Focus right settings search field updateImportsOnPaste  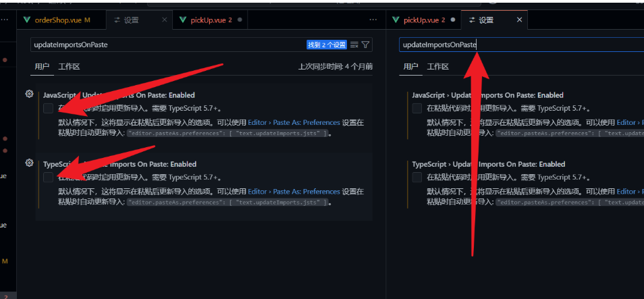coord(522,45)
